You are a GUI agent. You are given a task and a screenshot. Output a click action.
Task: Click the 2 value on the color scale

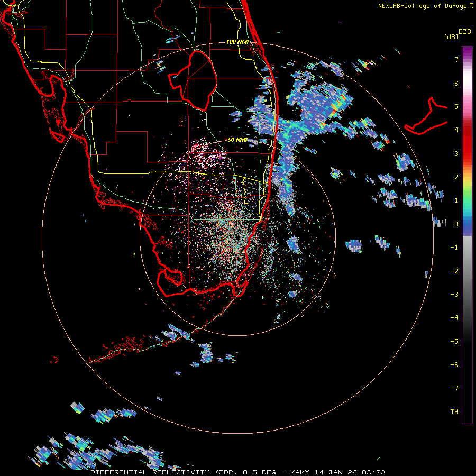tap(456, 177)
